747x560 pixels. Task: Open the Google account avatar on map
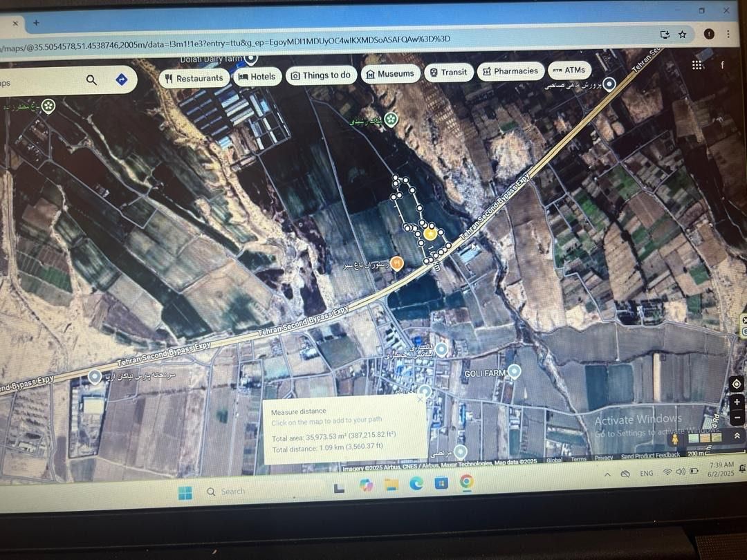pyautogui.click(x=723, y=65)
